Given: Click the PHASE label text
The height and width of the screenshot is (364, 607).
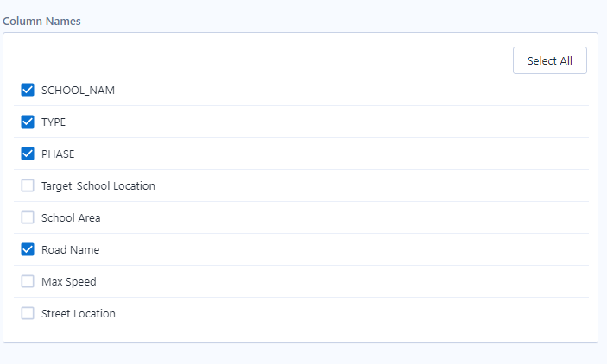Looking at the screenshot, I should 58,154.
